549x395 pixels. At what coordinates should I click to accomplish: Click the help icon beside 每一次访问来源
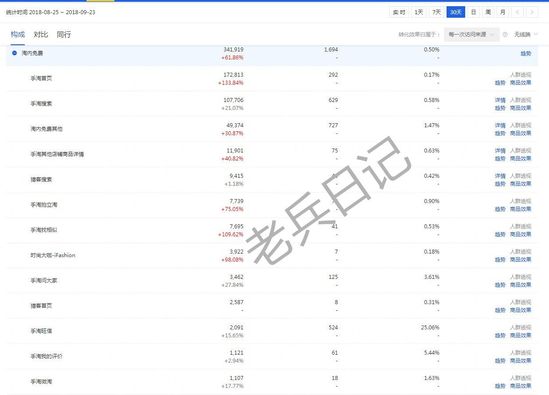(505, 34)
